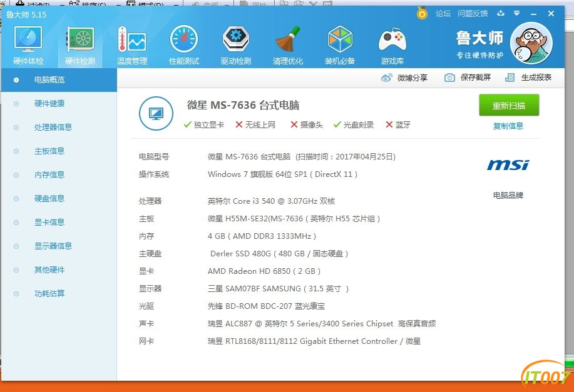Image resolution: width=574 pixels, height=392 pixels.
Task: Select 硬件检测 hardware detection icon
Action: click(x=80, y=46)
